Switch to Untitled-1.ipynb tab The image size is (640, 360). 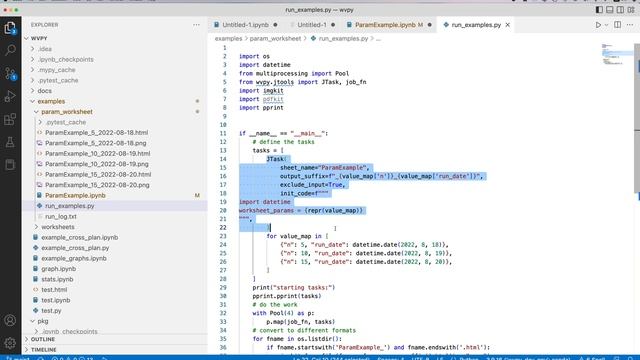click(245, 25)
